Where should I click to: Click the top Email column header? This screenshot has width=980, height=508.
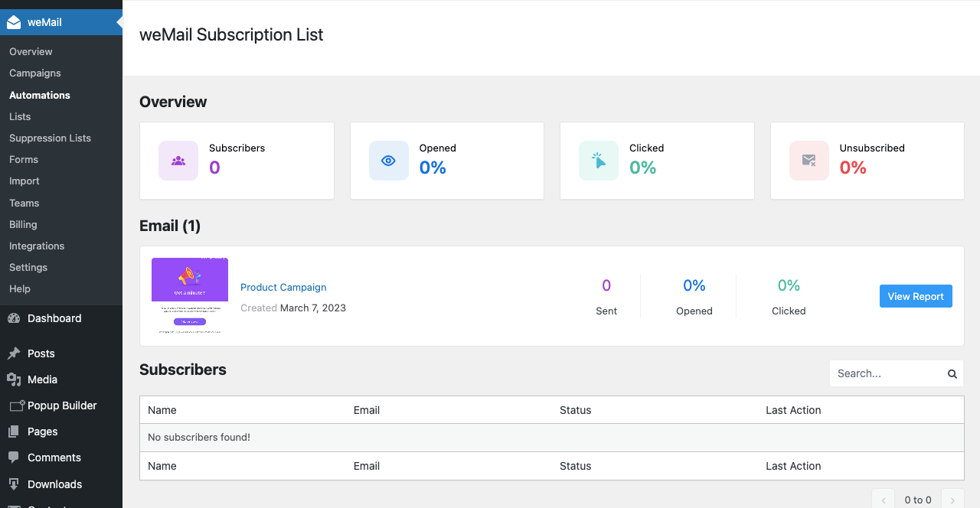pos(367,410)
